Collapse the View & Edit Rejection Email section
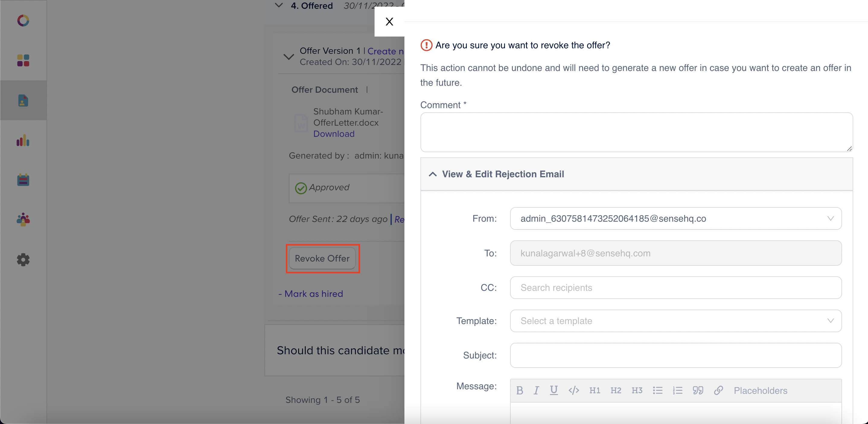Viewport: 868px width, 424px height. click(x=433, y=174)
